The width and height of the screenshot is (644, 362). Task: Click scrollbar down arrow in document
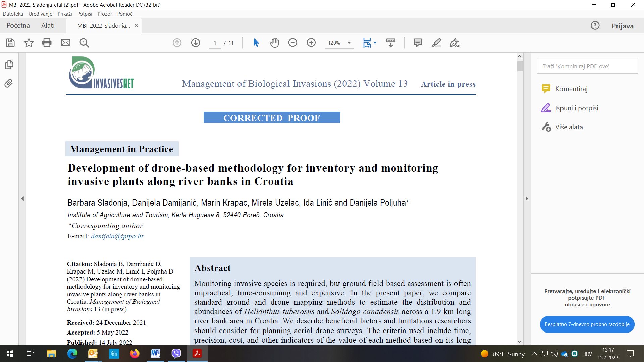tap(520, 342)
